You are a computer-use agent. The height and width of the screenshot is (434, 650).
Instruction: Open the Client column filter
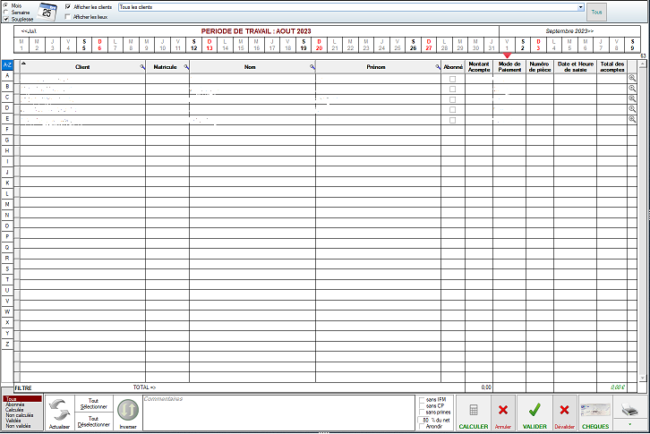click(x=141, y=67)
